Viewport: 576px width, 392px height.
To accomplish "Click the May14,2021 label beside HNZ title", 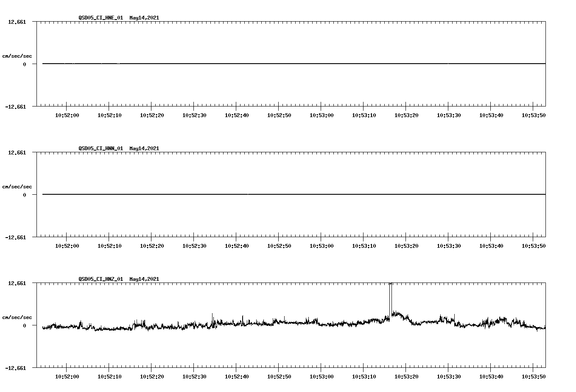I will click(x=144, y=279).
